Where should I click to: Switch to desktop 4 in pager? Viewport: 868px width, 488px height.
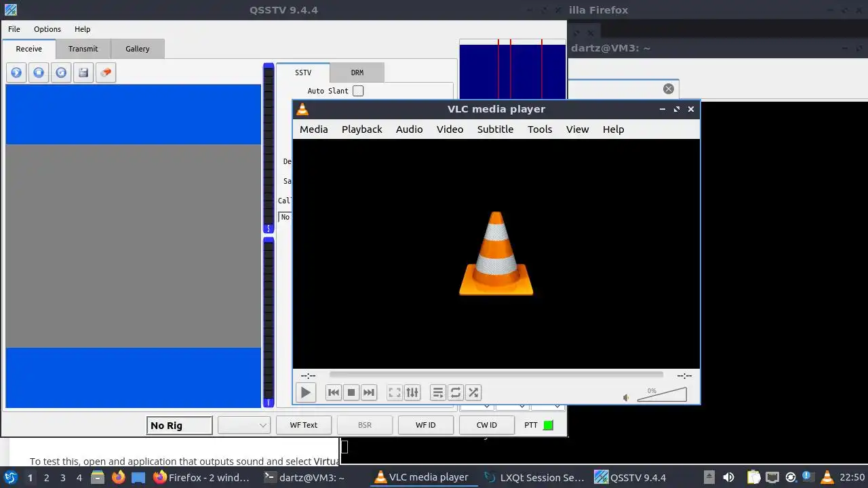[x=79, y=478]
